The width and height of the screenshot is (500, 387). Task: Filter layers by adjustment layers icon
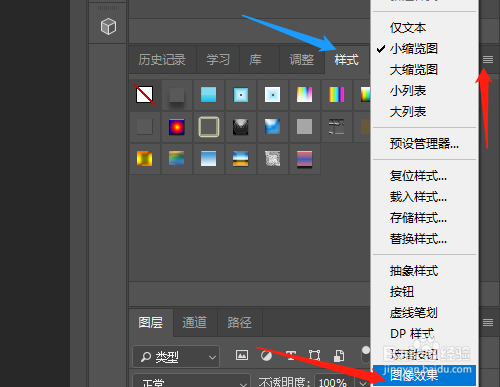tap(266, 356)
